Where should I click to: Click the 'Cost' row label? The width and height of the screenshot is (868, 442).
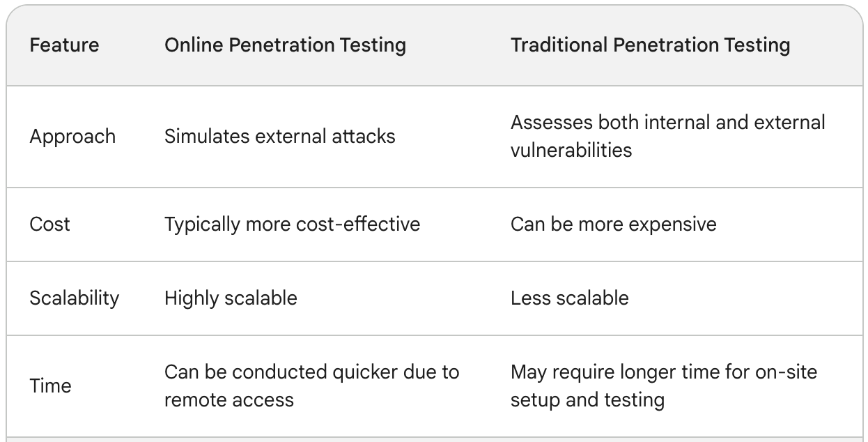[x=49, y=224]
